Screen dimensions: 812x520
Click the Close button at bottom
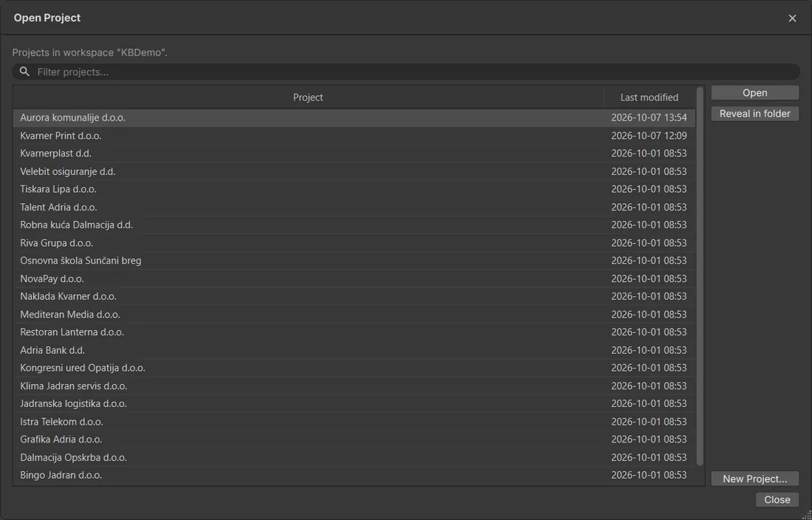point(777,499)
